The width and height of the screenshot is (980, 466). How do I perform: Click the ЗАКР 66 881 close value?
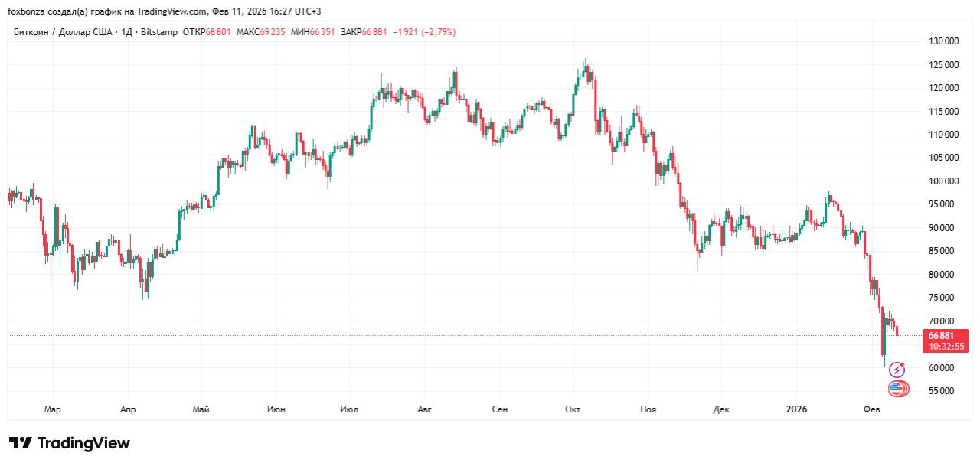(x=364, y=32)
